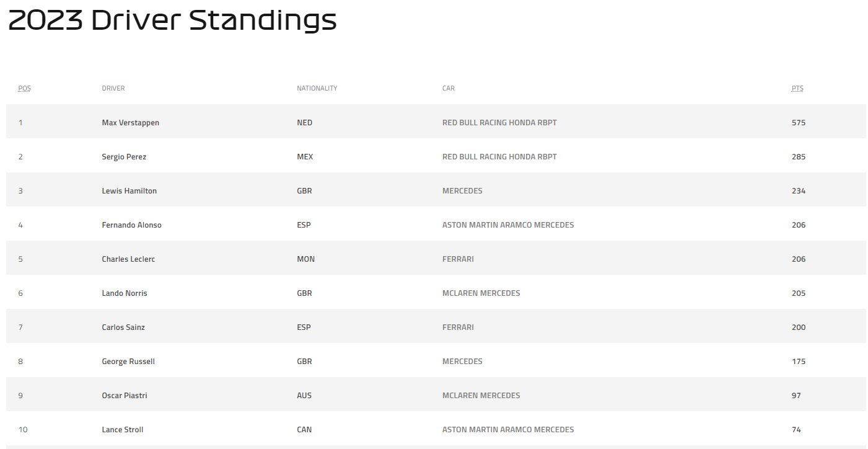Screen dimensions: 868x449
Task: Select Carlos Sainz driver name
Action: pyautogui.click(x=123, y=327)
